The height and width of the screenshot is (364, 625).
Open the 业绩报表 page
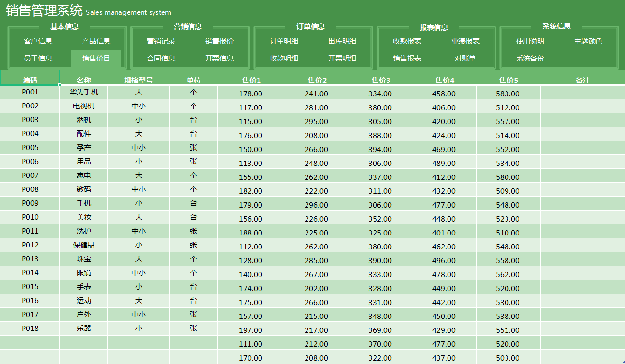tap(466, 41)
